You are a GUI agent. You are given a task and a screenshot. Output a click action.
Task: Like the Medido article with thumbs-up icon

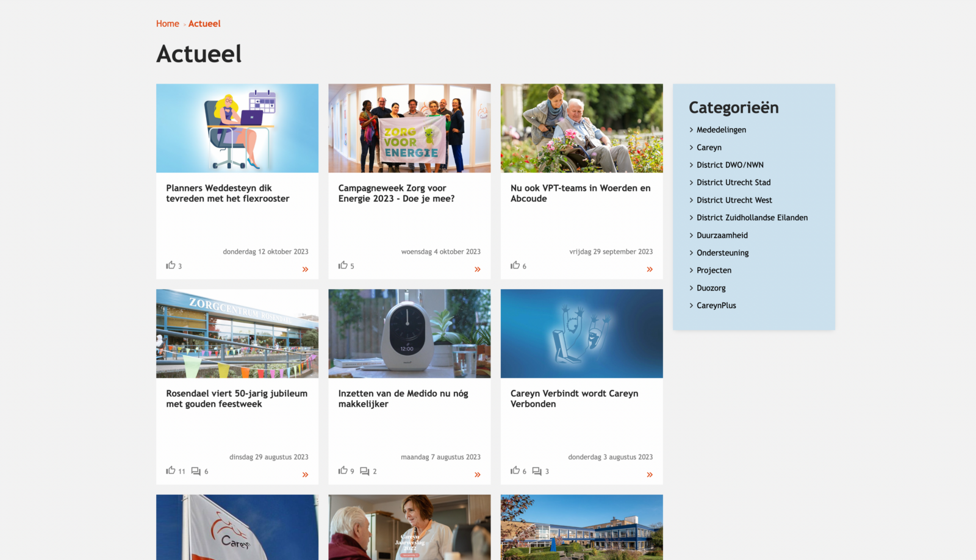click(x=343, y=470)
